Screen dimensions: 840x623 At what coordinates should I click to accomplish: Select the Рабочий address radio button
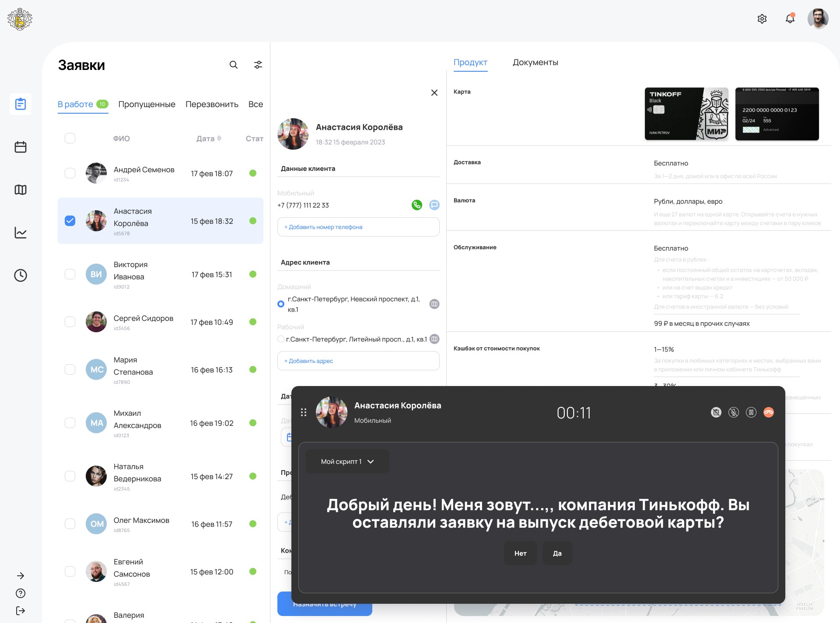(281, 339)
